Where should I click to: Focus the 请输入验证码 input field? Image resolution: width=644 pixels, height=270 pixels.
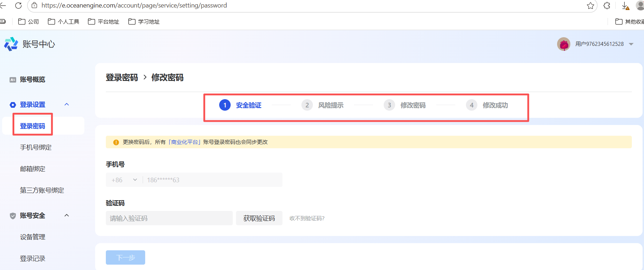click(x=169, y=218)
